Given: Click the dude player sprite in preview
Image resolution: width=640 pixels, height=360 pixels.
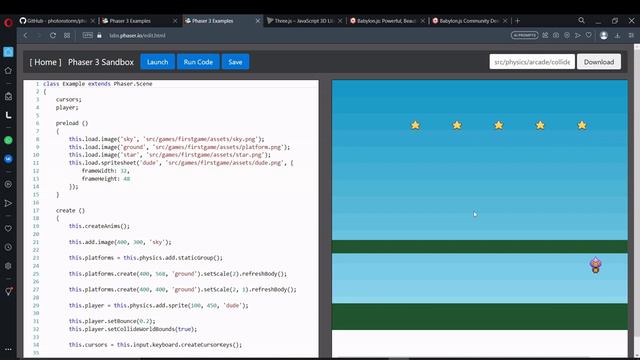Looking at the screenshot, I should pos(596,265).
